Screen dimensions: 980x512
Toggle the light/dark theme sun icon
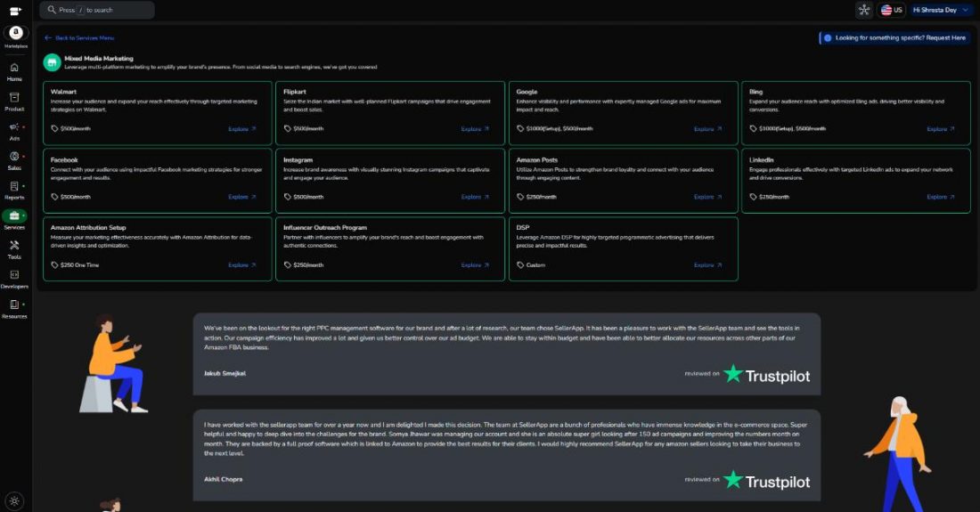pos(14,500)
